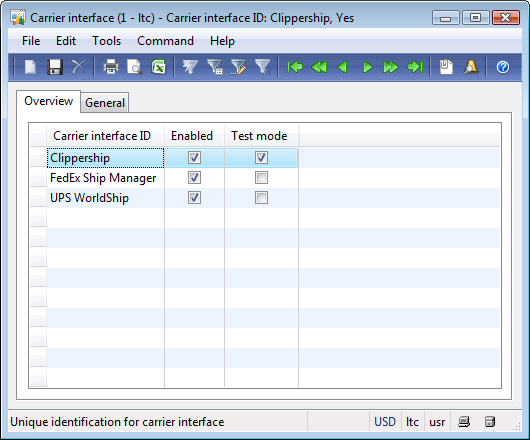The image size is (530, 440).
Task: Click the Print icon in toolbar
Action: (x=111, y=67)
